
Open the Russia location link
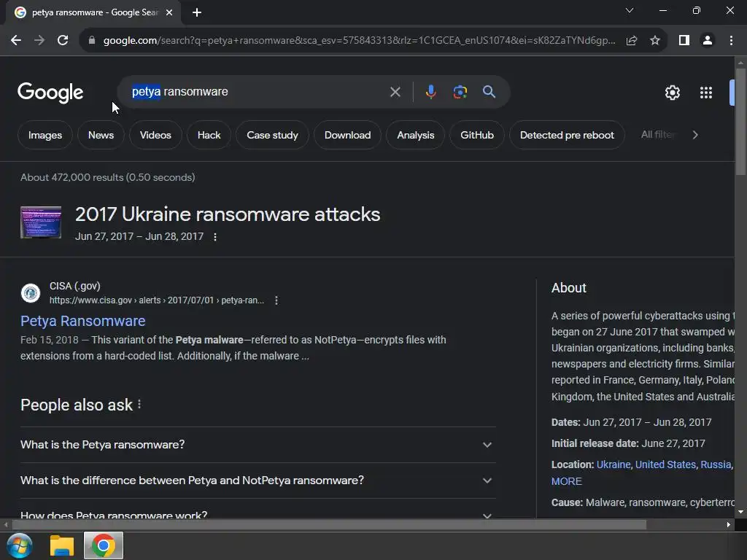pos(716,464)
